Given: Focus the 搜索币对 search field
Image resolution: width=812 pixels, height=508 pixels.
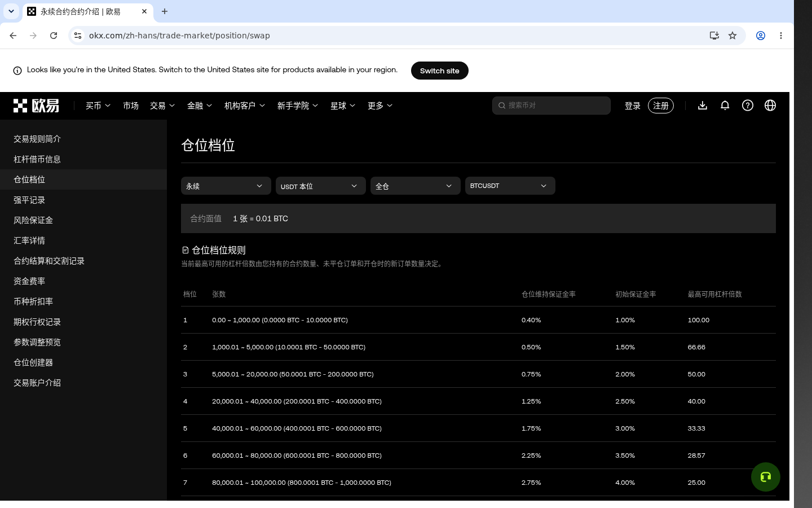Looking at the screenshot, I should 551,106.
